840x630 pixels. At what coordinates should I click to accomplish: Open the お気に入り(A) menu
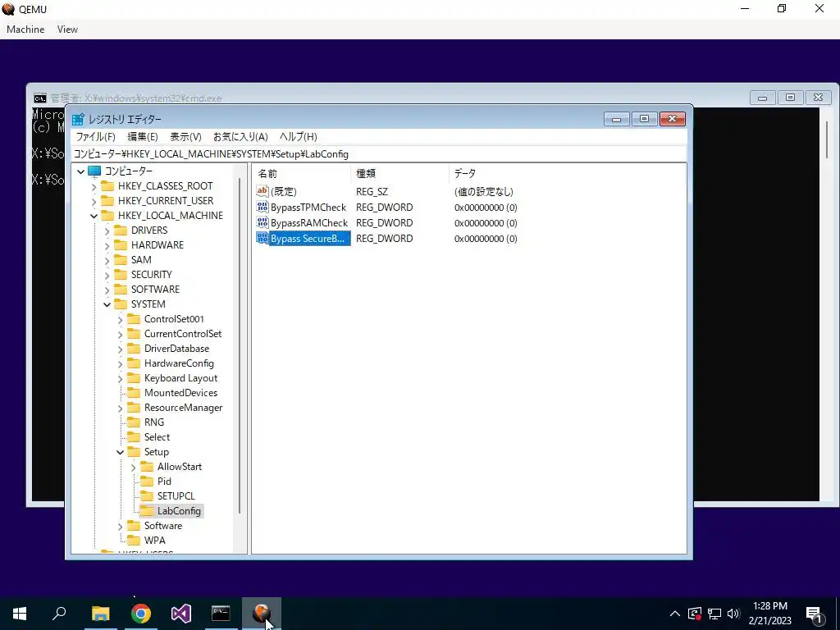click(240, 137)
